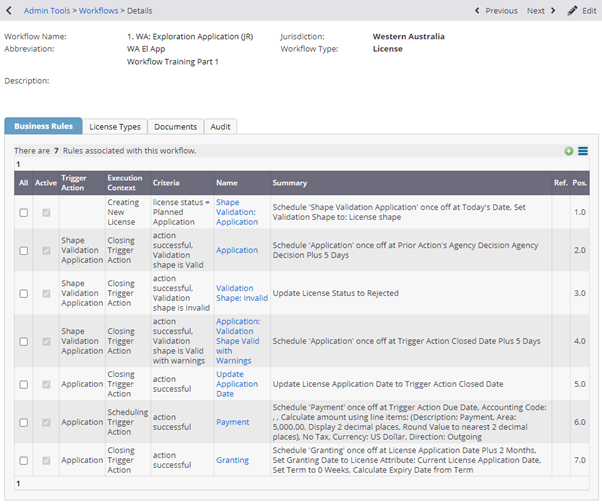The width and height of the screenshot is (602, 504).
Task: Click the back arrow icon beside Admin Tools
Action: click(x=9, y=10)
